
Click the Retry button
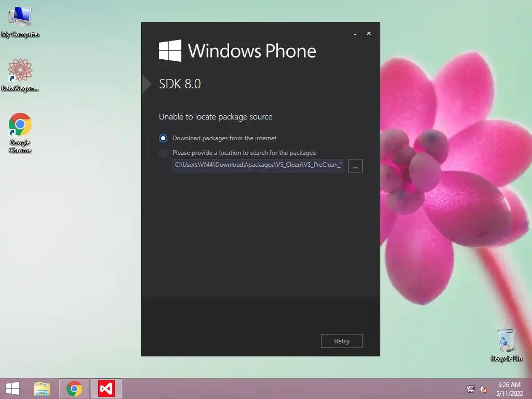(x=342, y=341)
